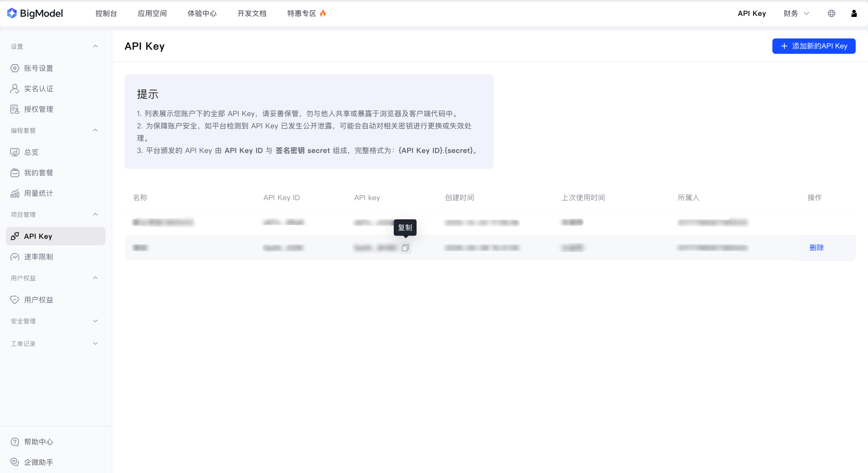
Task: Select the 我的套餐 briefcase icon
Action: coord(15,172)
